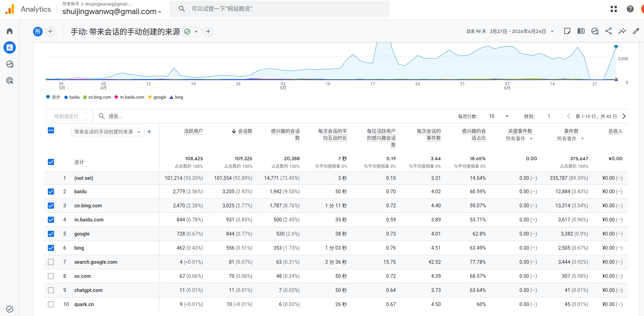Expand dropdown arrow next to report status

[196, 32]
